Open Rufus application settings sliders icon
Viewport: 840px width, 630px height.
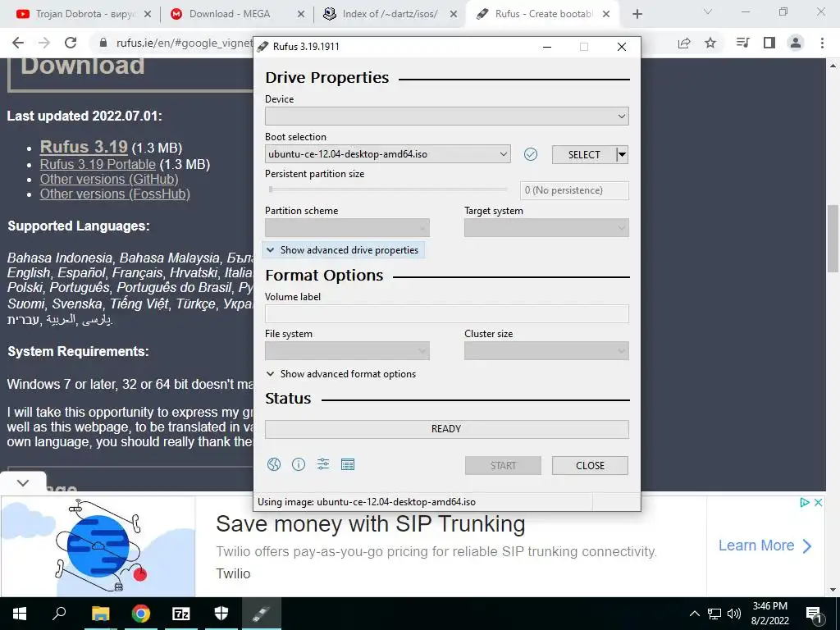323,464
